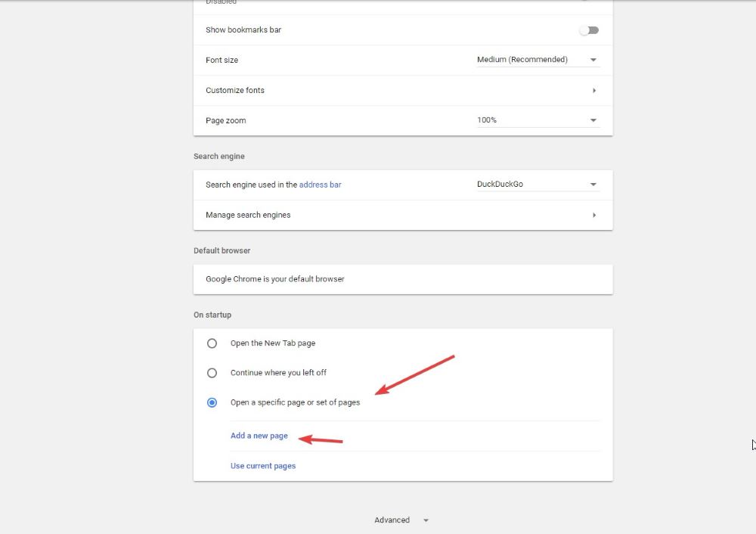Click Add a new page link
Viewport: 756px width, 534px height.
click(259, 436)
